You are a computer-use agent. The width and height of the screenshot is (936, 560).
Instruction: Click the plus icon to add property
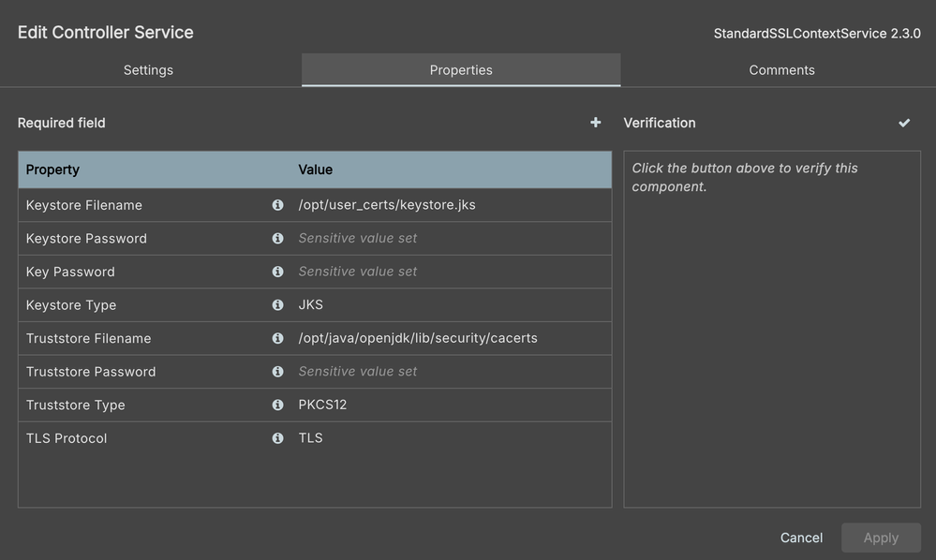tap(595, 123)
